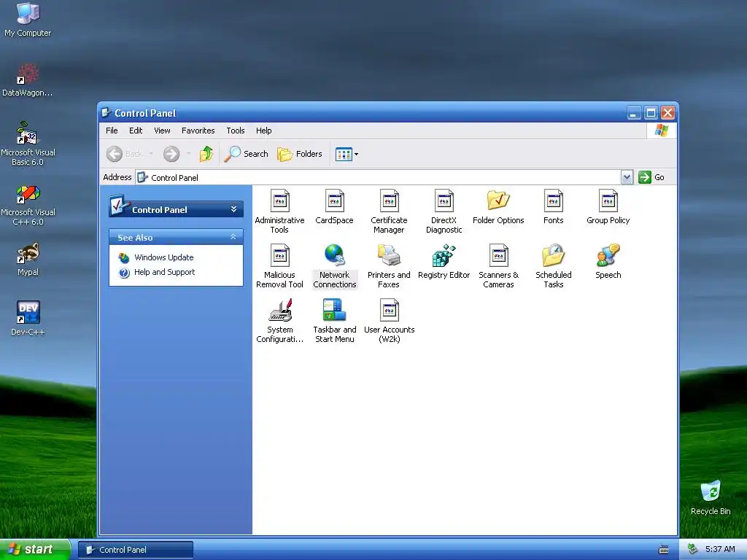Image resolution: width=747 pixels, height=560 pixels.
Task: Open the CardSpace applet
Action: pyautogui.click(x=334, y=206)
